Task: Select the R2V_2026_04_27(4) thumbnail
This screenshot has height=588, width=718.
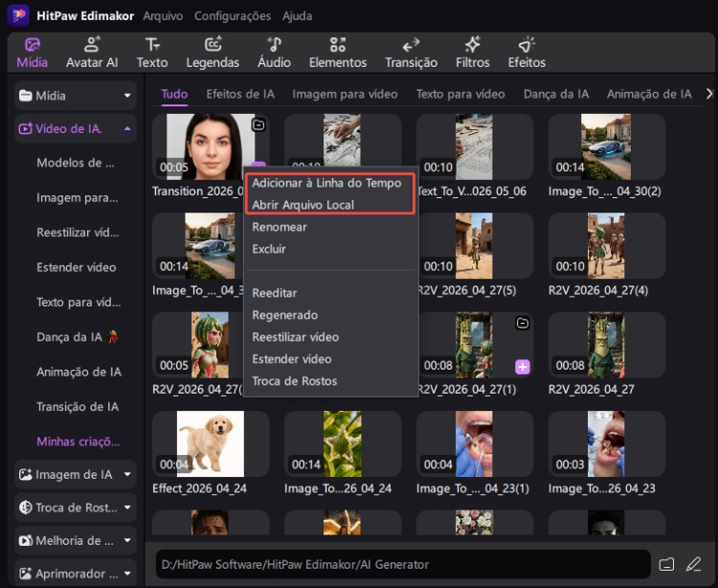Action: (606, 245)
